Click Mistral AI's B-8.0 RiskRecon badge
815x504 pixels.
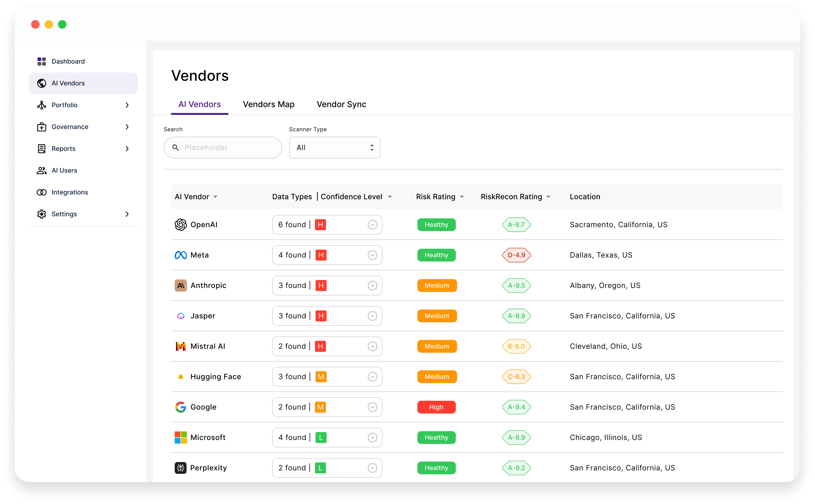[516, 346]
